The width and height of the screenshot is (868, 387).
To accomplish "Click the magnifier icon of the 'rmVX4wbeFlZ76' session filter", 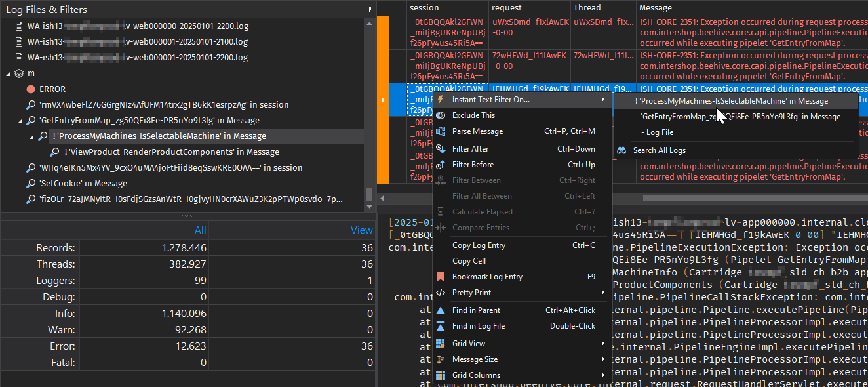I will click(31, 105).
